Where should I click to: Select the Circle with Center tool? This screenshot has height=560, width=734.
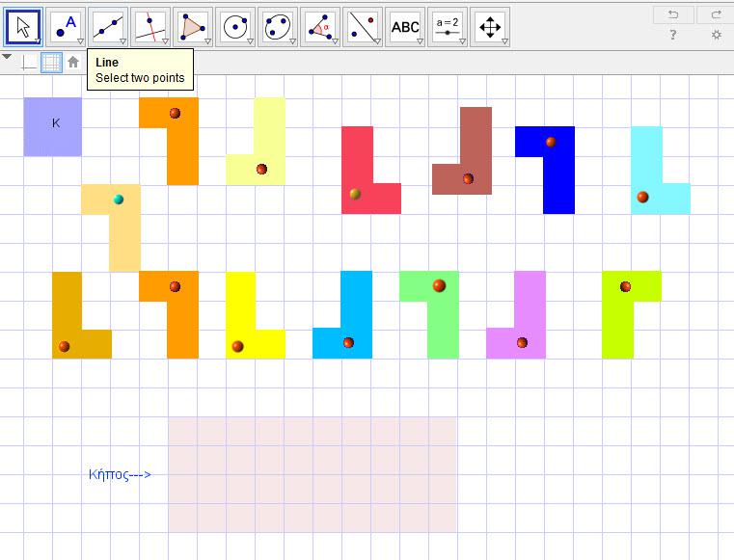[235, 27]
